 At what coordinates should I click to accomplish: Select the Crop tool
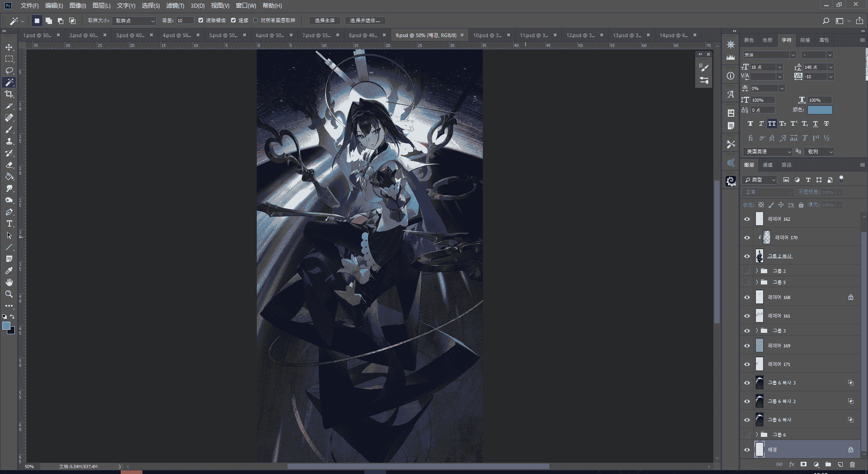(9, 94)
